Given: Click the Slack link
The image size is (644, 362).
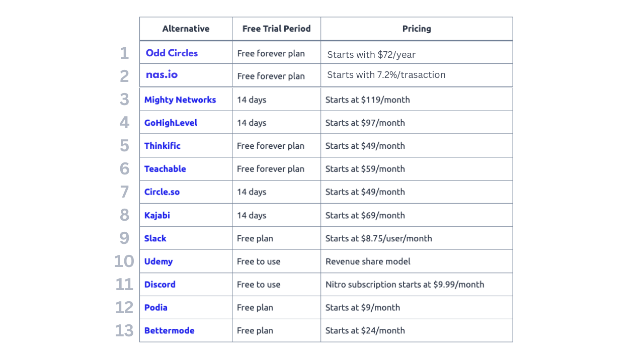Looking at the screenshot, I should (x=155, y=238).
